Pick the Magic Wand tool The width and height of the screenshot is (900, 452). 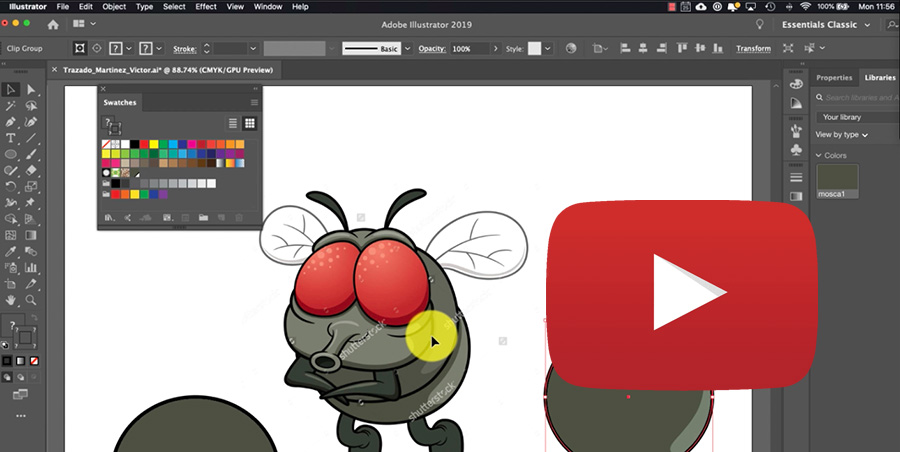10,106
